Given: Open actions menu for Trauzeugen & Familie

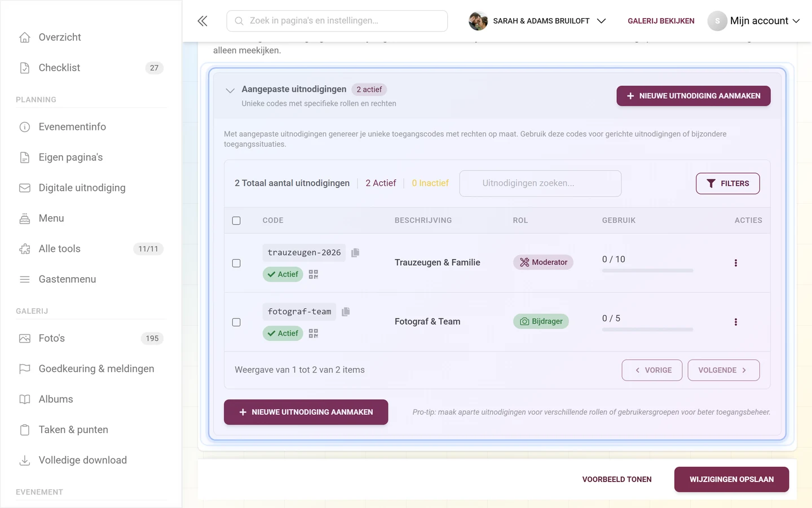Looking at the screenshot, I should coord(736,263).
